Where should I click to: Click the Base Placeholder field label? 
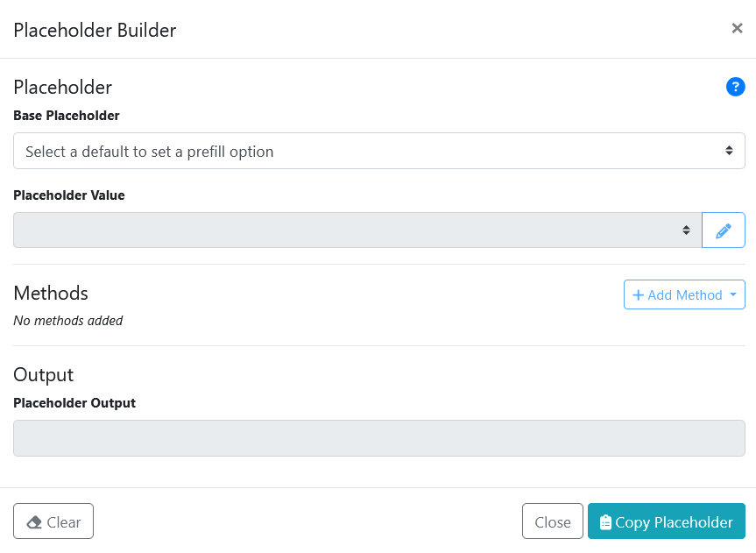[67, 116]
